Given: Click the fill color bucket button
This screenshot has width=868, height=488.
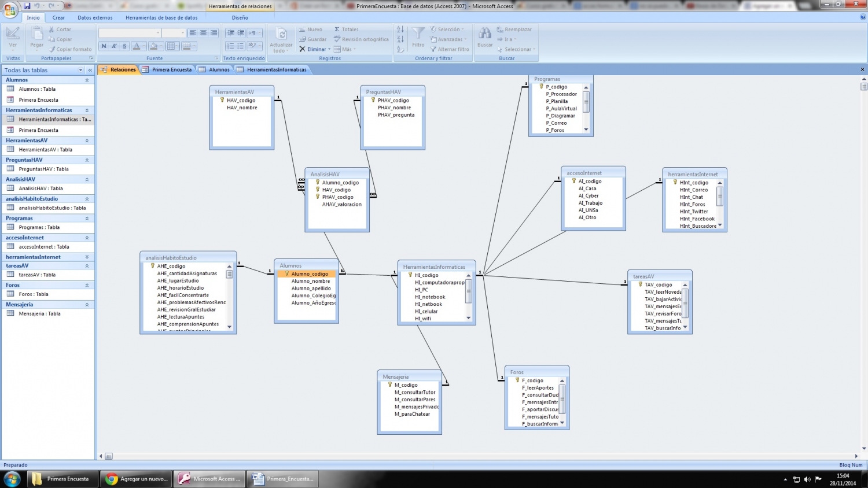Looking at the screenshot, I should [155, 46].
